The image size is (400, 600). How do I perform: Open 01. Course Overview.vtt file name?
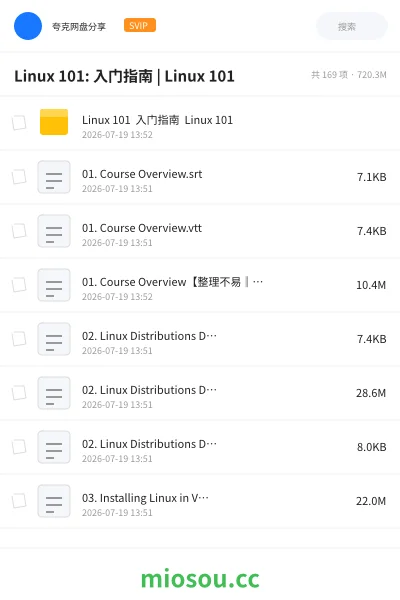click(x=142, y=228)
